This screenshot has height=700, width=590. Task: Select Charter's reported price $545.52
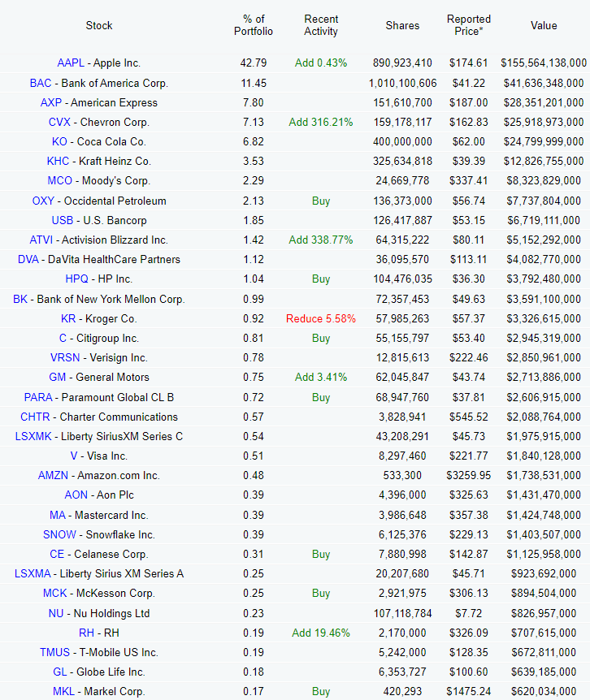(469, 417)
